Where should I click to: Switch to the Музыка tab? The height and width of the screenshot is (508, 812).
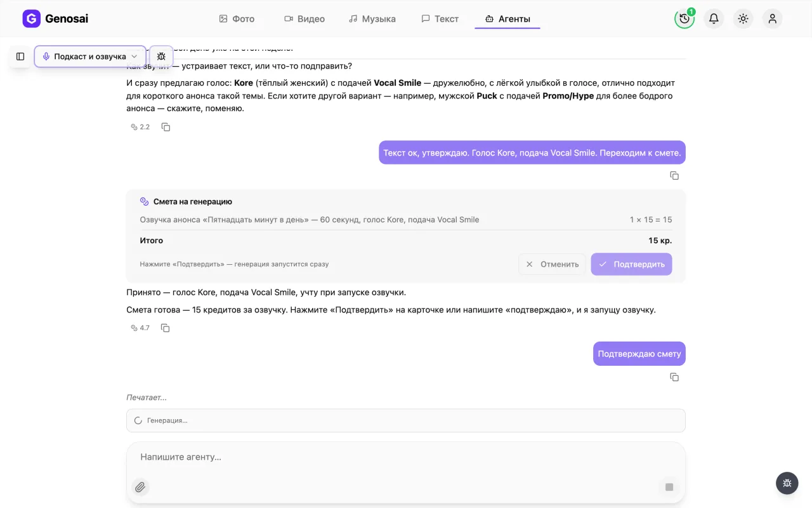pyautogui.click(x=372, y=19)
